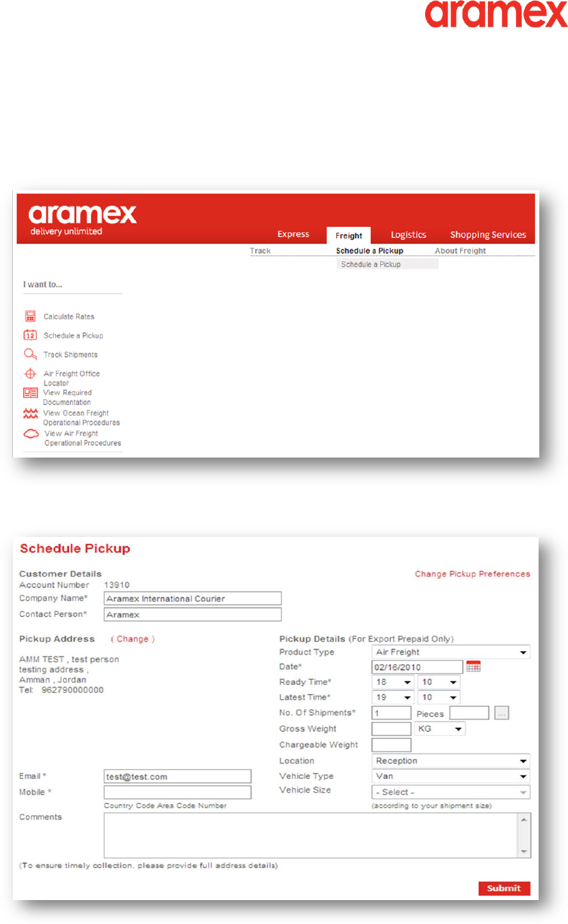Click Account Number value 13910
The height and width of the screenshot is (924, 568).
click(x=116, y=585)
